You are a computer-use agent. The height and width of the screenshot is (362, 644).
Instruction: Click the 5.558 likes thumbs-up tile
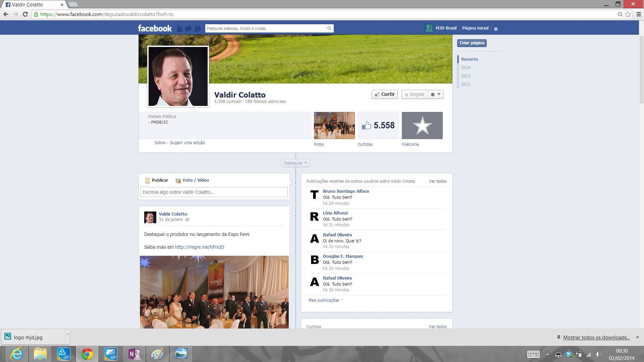[378, 125]
